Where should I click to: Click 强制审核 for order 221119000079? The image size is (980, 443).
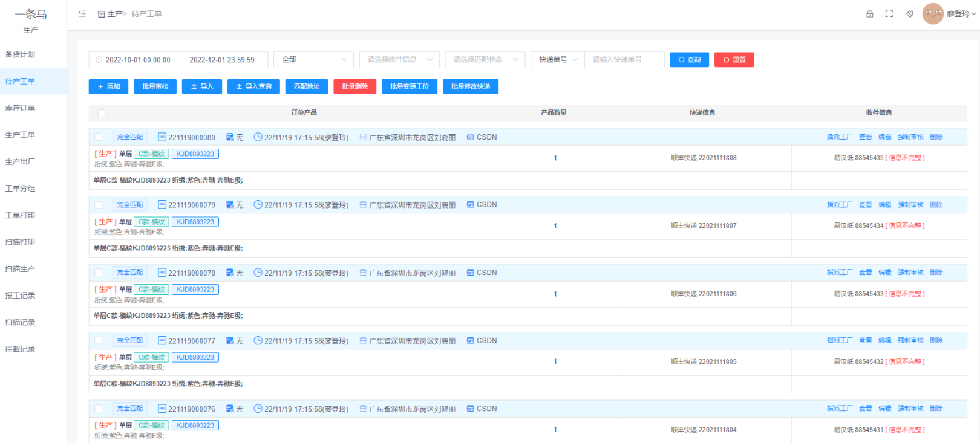pyautogui.click(x=910, y=205)
